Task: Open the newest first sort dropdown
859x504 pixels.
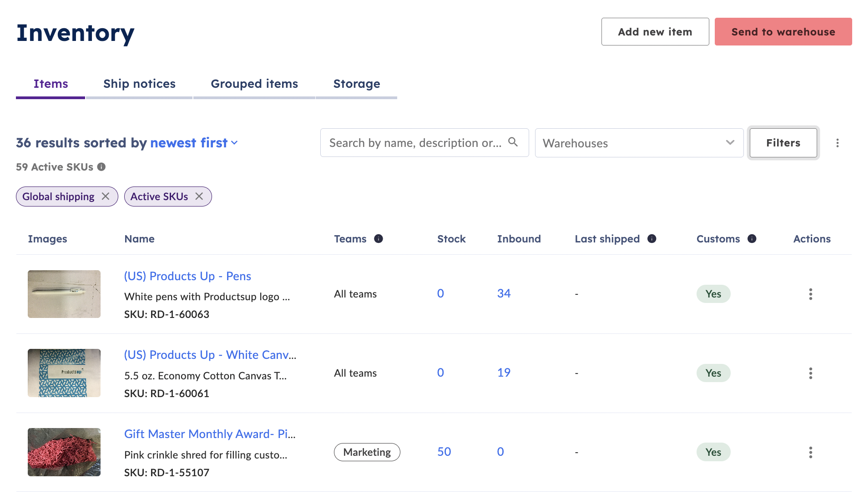Action: pyautogui.click(x=194, y=143)
